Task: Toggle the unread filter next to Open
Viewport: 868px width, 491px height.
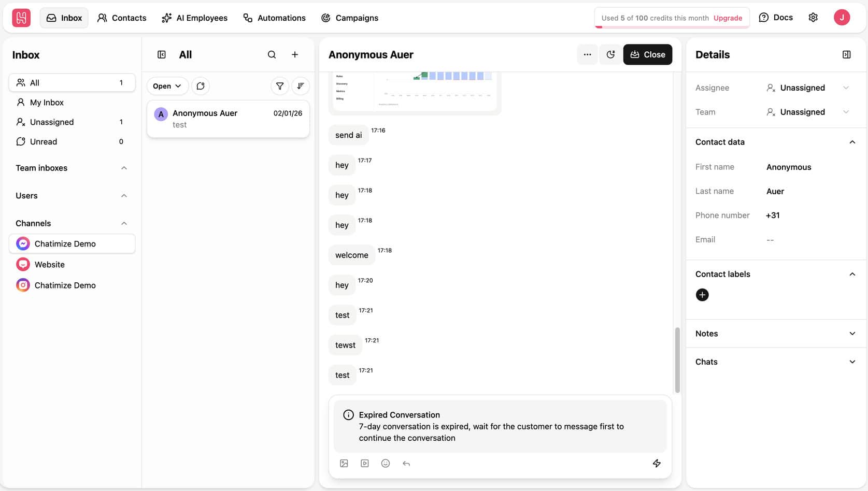Action: [x=201, y=86]
